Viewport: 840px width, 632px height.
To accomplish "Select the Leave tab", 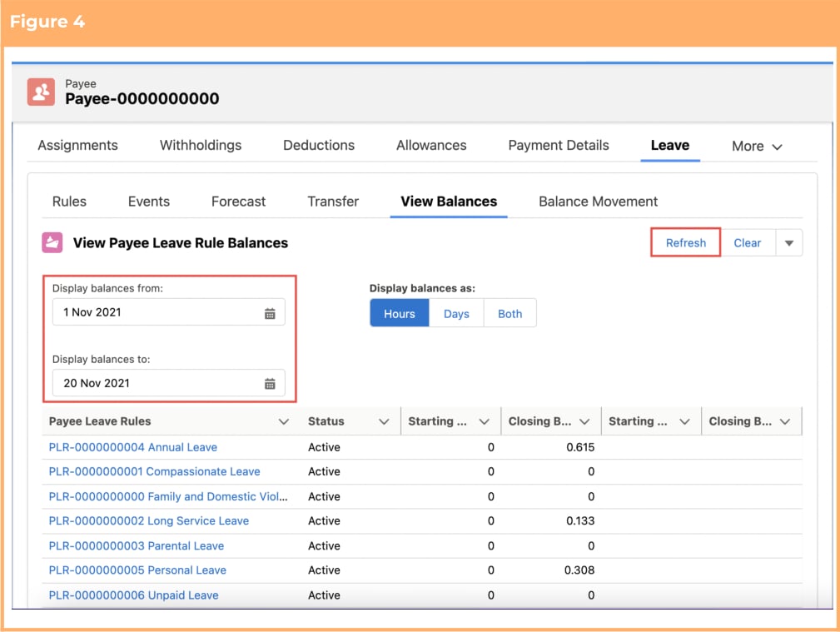I will [670, 145].
